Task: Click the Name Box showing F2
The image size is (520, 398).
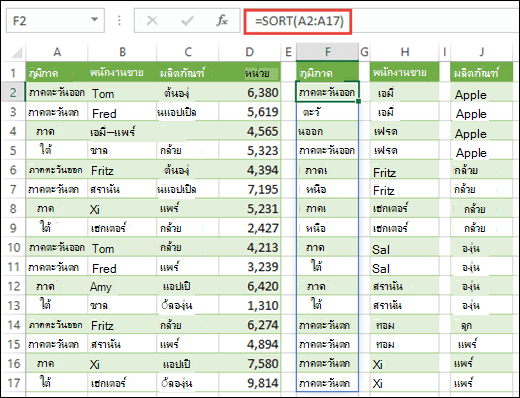Action: point(55,21)
